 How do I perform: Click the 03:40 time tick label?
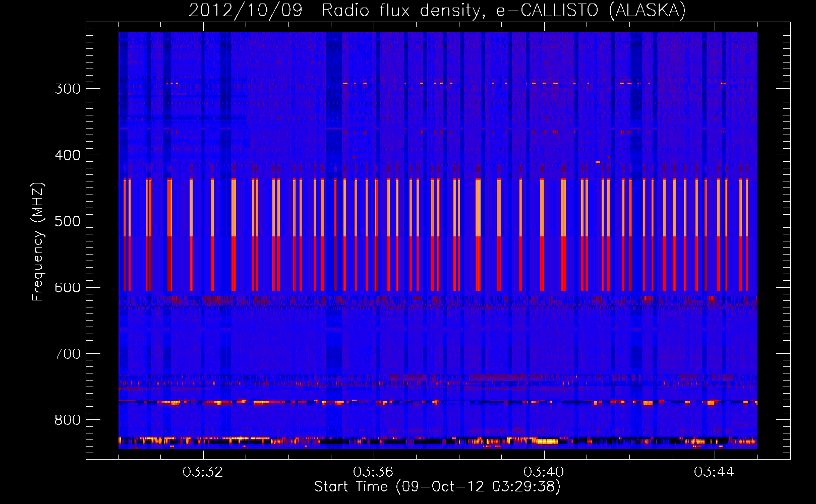(x=544, y=472)
